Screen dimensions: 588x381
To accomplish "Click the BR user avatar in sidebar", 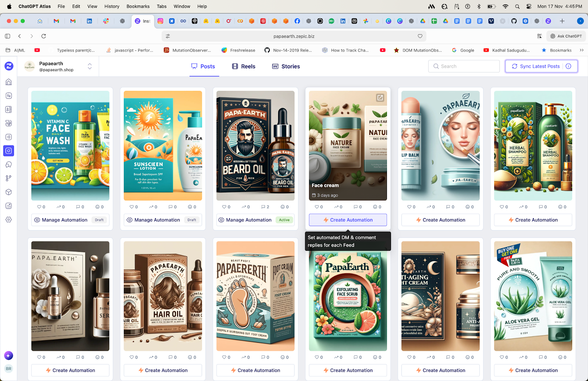I will 8,368.
